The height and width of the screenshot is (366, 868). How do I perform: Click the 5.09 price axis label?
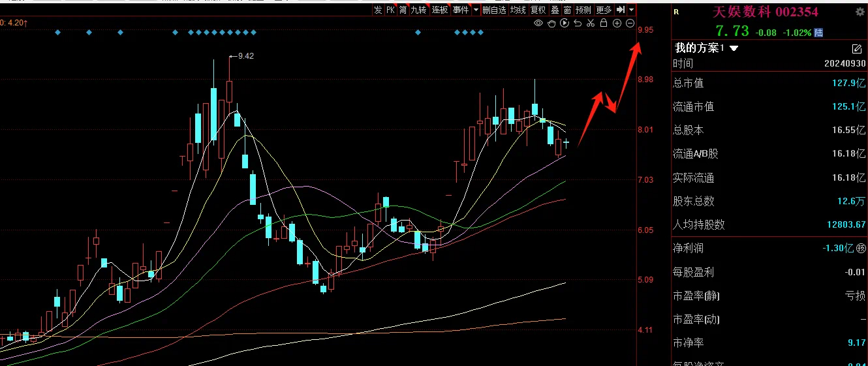click(x=645, y=280)
